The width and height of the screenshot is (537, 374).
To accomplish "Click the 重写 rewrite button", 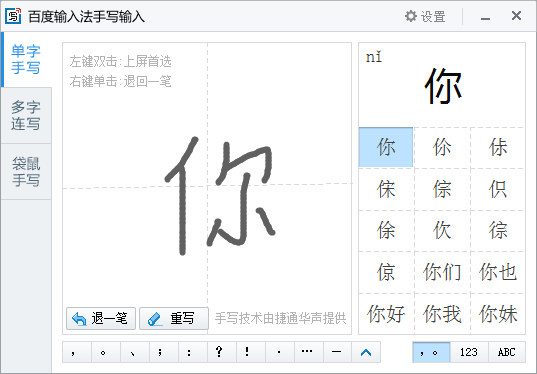I will [174, 319].
